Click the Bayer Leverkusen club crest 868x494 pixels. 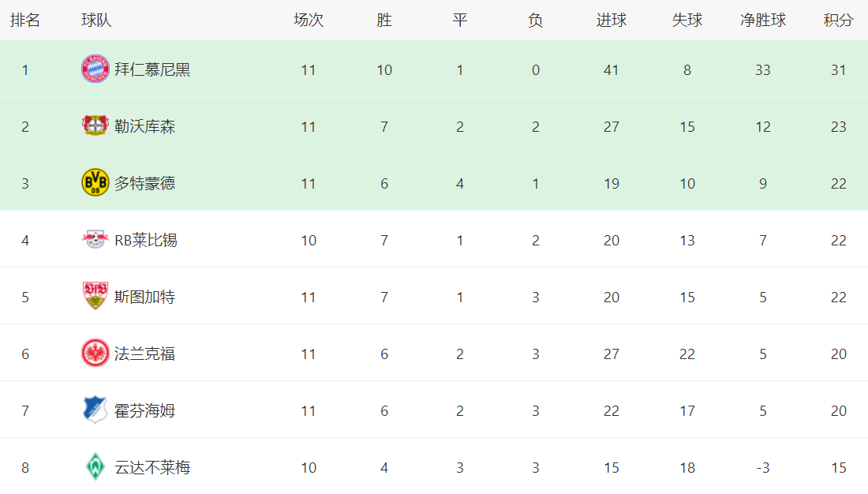coord(95,126)
